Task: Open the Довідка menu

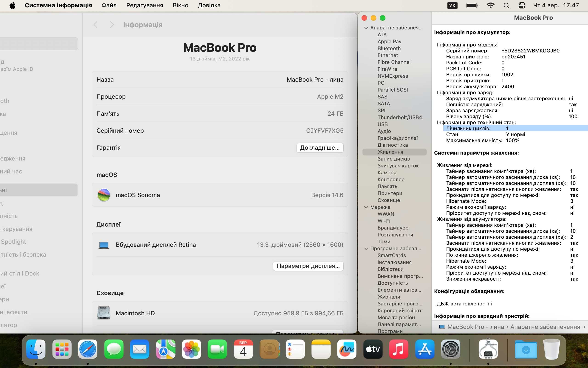Action: (x=209, y=5)
